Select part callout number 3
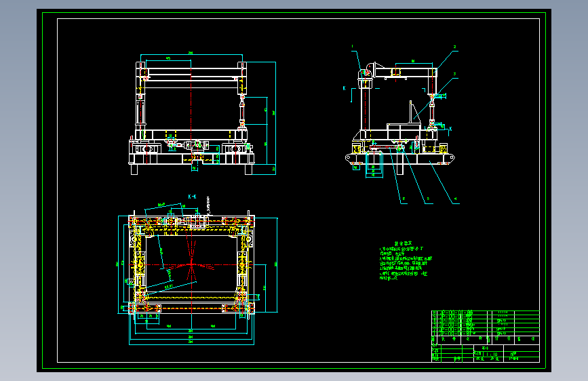Image resolution: width=588 pixels, height=381 pixels. [454, 75]
